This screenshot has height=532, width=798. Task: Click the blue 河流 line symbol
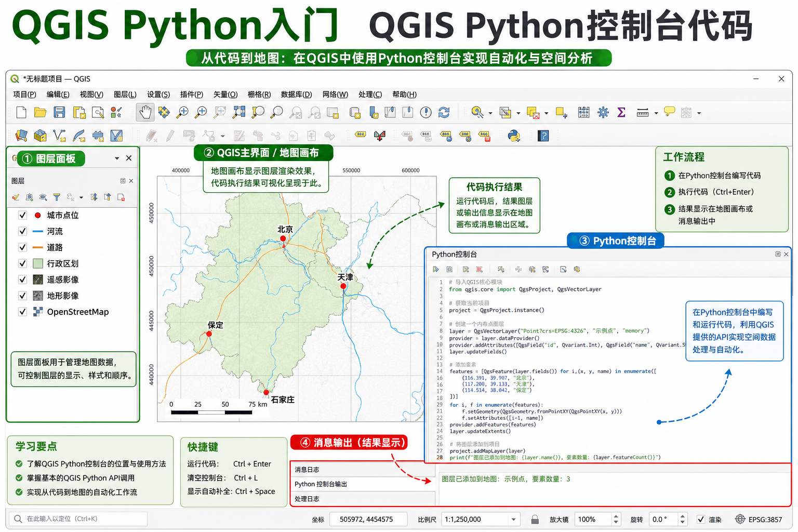point(37,231)
